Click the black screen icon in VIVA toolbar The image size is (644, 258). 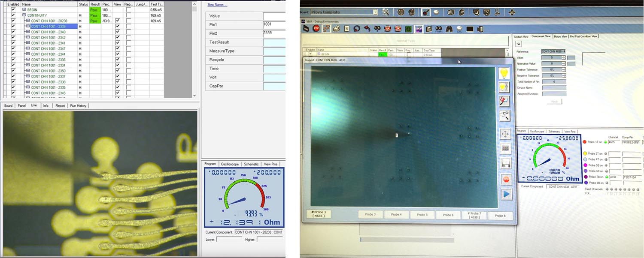pos(470,29)
